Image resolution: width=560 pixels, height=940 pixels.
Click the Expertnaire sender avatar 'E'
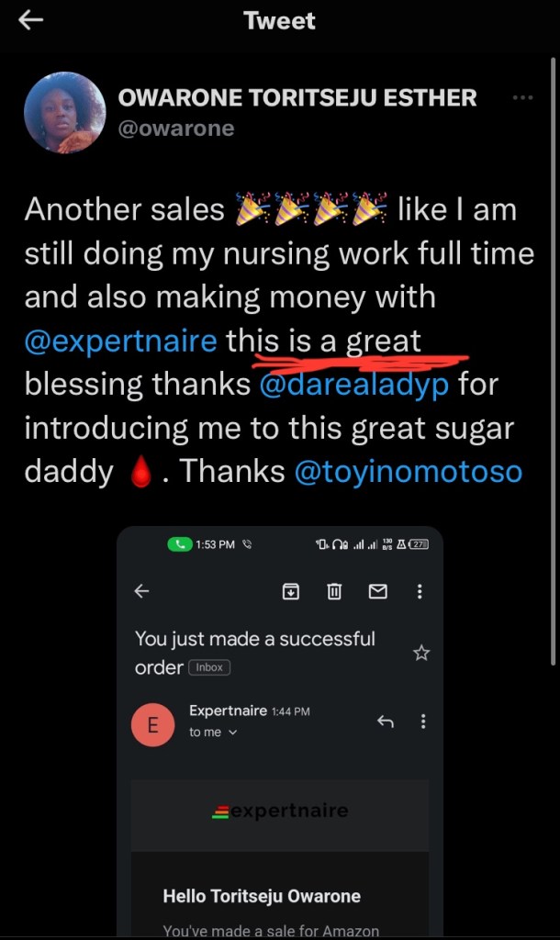152,725
